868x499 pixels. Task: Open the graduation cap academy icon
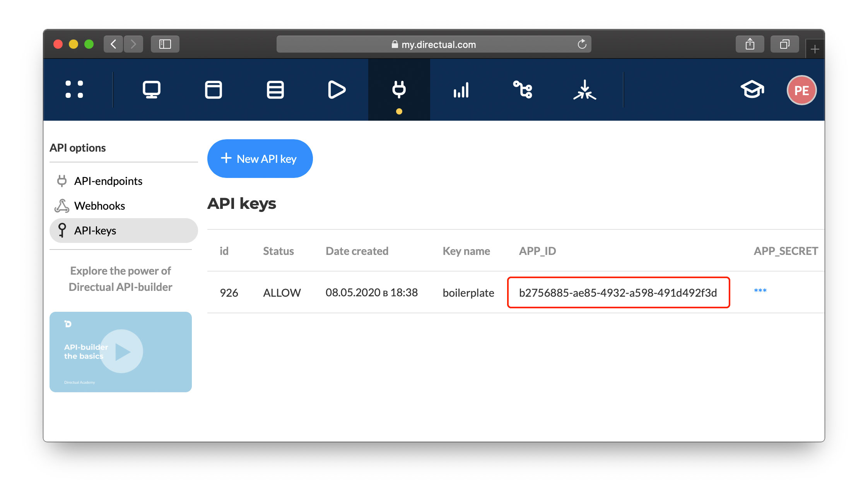pos(752,90)
